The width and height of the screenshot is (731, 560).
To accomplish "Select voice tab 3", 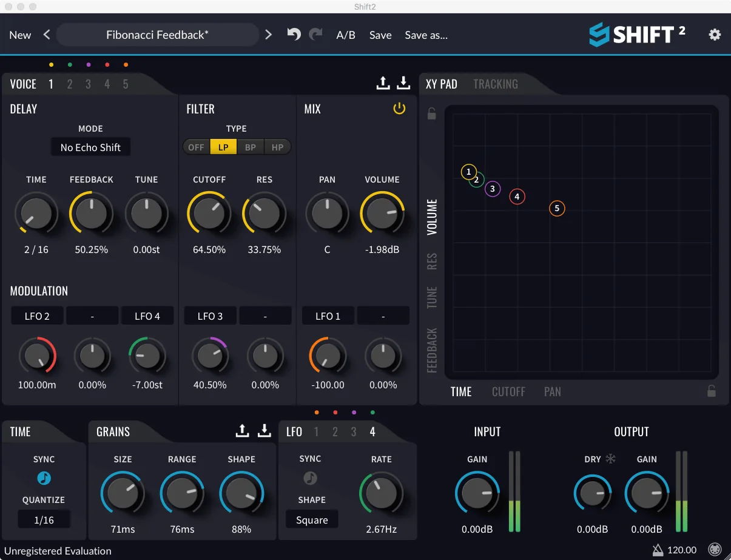I will tap(89, 84).
